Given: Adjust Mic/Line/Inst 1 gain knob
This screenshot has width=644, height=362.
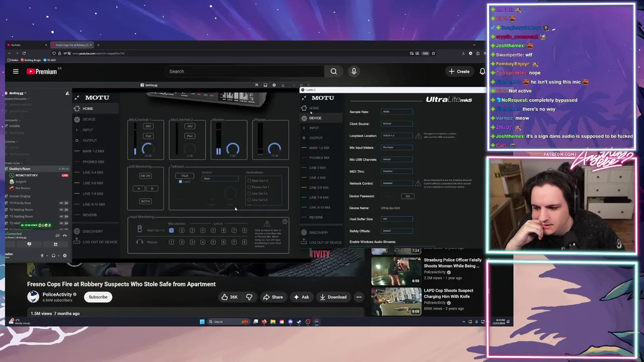Looking at the screenshot, I should (147, 149).
